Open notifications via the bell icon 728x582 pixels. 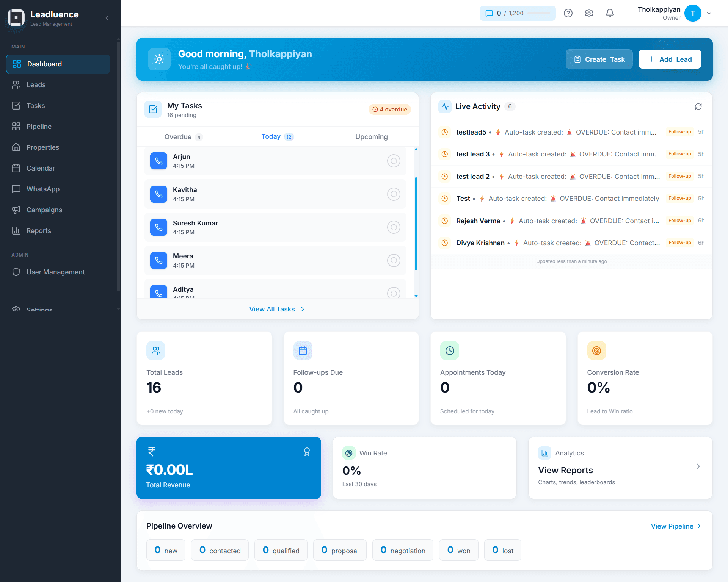(609, 13)
